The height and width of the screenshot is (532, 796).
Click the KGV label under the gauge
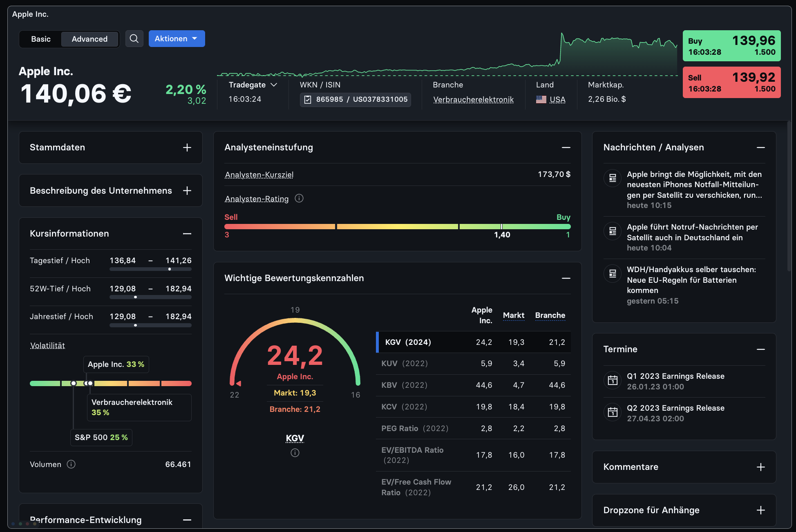coord(295,438)
